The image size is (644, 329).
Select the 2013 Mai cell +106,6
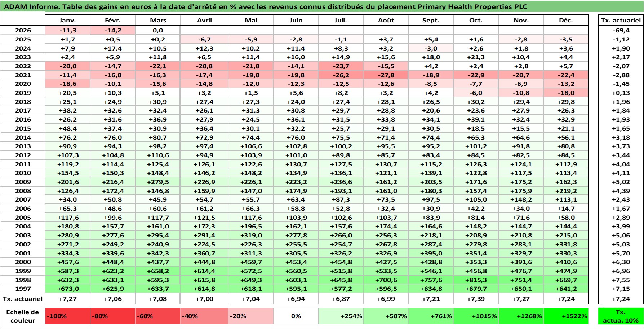point(251,146)
